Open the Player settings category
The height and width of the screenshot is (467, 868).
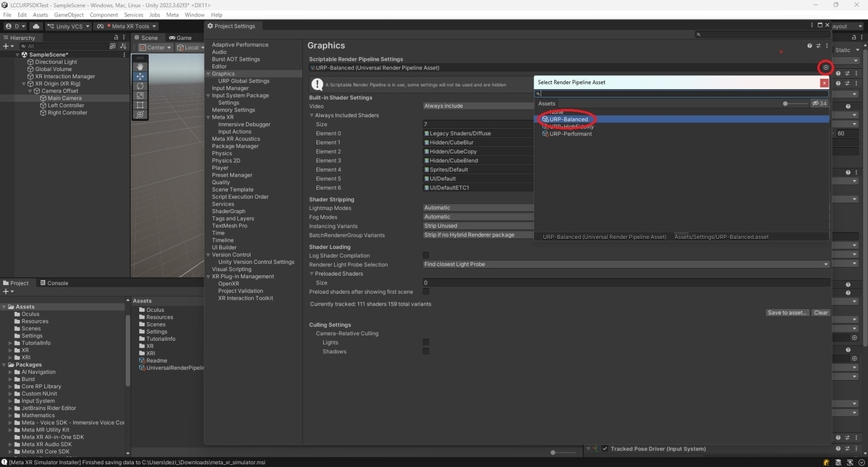[x=220, y=168]
